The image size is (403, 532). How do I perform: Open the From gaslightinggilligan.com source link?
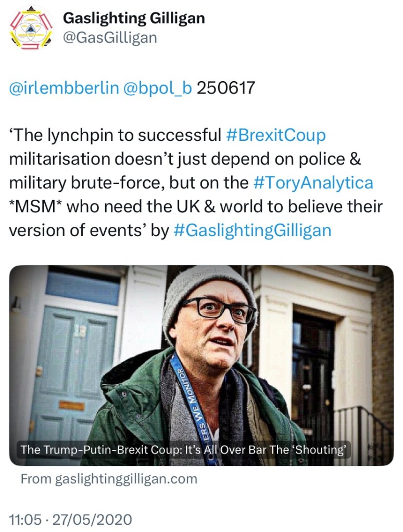tap(109, 478)
